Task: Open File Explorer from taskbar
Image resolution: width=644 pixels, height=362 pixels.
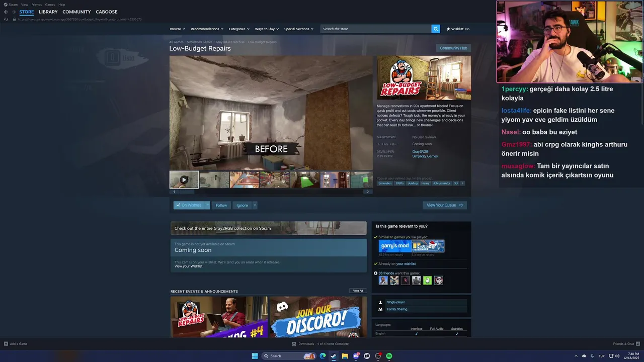Action: 345,356
